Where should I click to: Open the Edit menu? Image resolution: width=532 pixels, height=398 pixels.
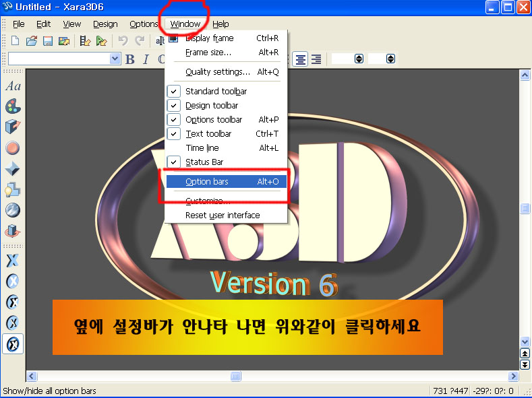pyautogui.click(x=43, y=24)
